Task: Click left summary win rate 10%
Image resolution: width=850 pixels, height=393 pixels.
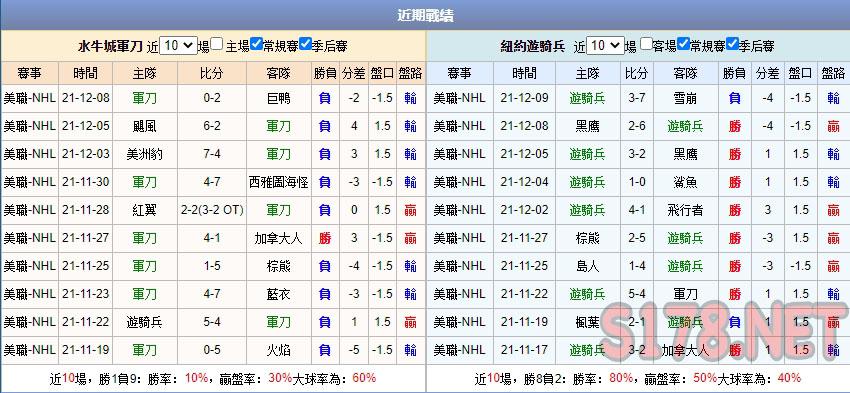Action: (196, 379)
